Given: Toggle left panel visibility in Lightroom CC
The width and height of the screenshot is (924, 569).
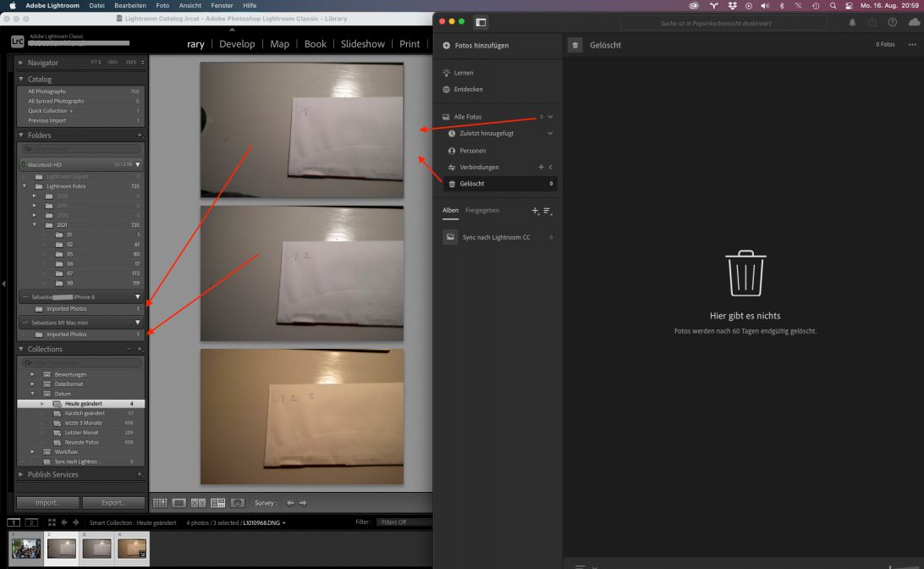Looking at the screenshot, I should [x=481, y=22].
